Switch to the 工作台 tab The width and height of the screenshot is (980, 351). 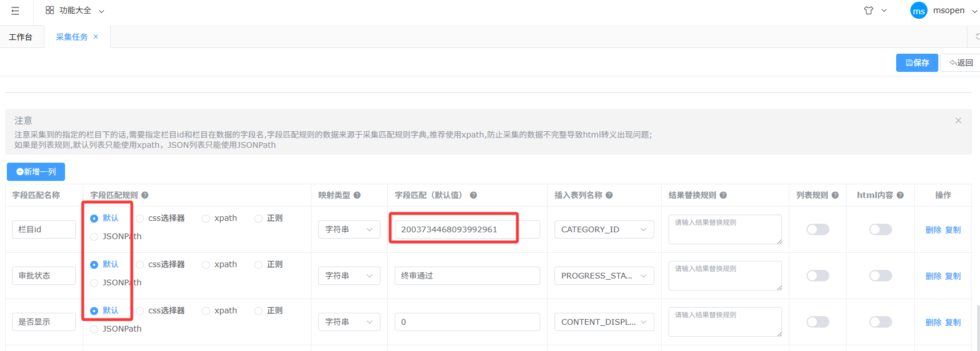click(x=21, y=37)
